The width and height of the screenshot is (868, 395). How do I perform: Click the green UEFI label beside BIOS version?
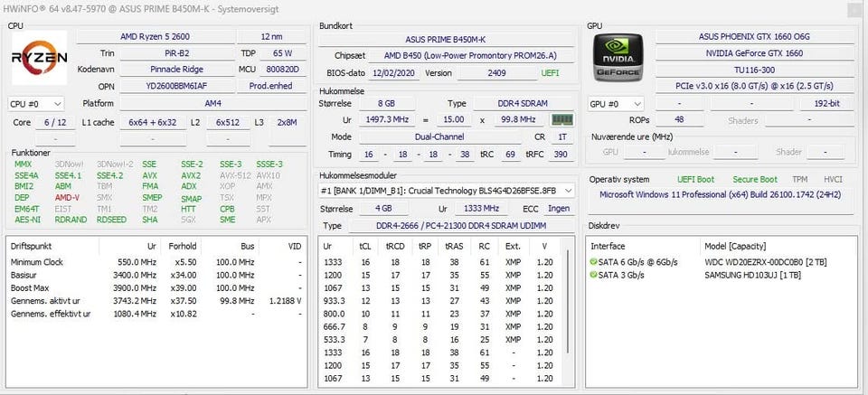tap(551, 73)
